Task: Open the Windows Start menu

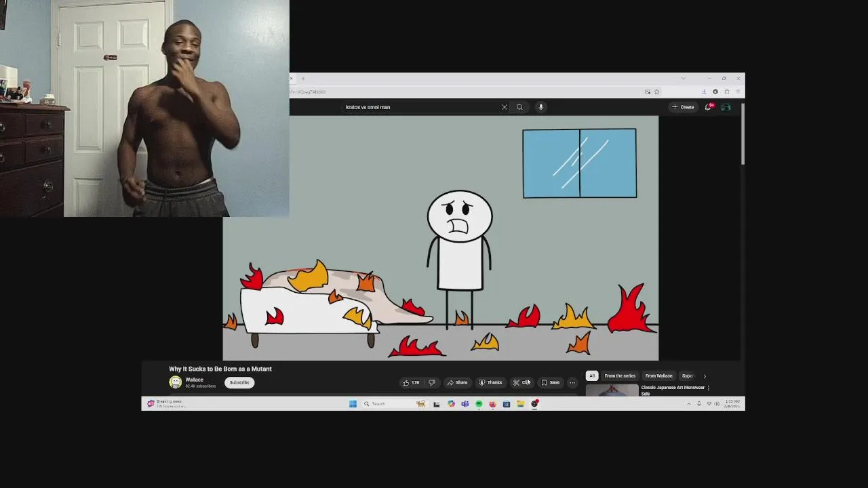Action: (x=353, y=404)
